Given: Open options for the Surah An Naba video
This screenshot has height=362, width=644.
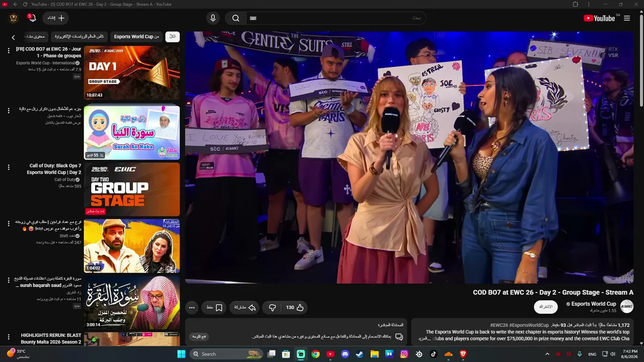Looking at the screenshot, I should coord(8,110).
